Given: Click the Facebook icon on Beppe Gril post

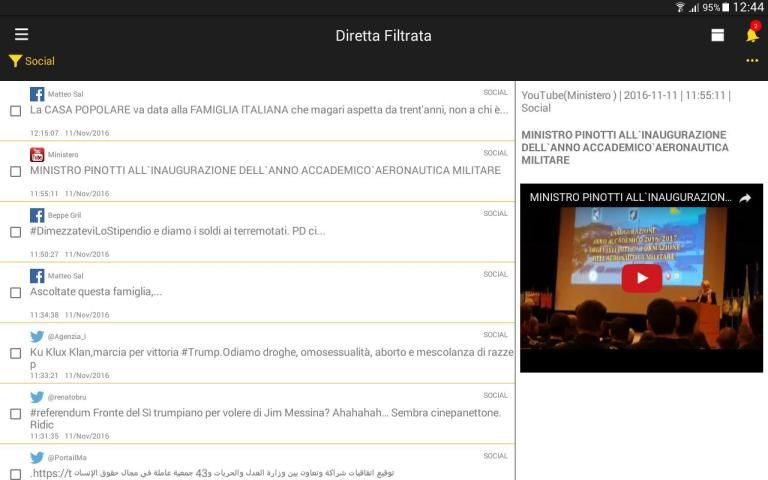Looking at the screenshot, I should pos(37,215).
